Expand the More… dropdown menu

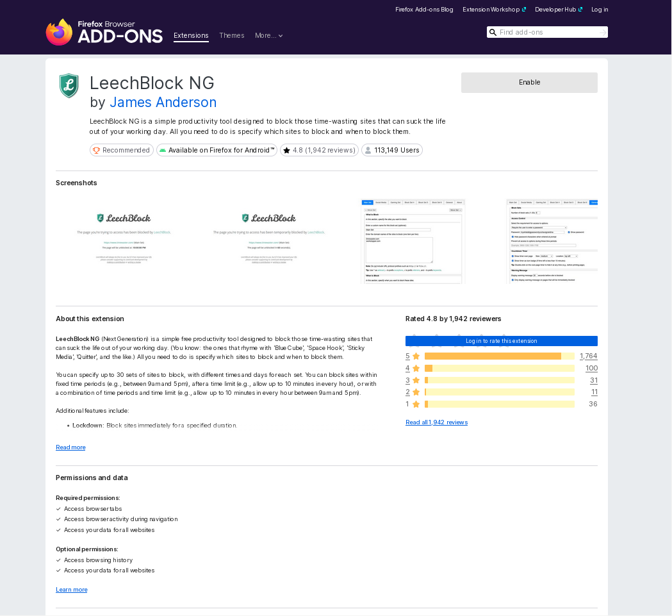pos(268,36)
